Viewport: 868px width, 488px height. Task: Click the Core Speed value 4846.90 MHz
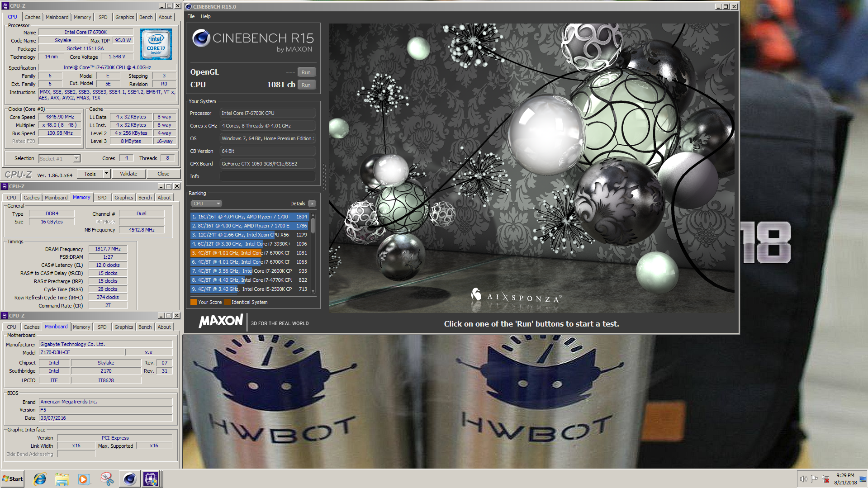[x=60, y=117]
